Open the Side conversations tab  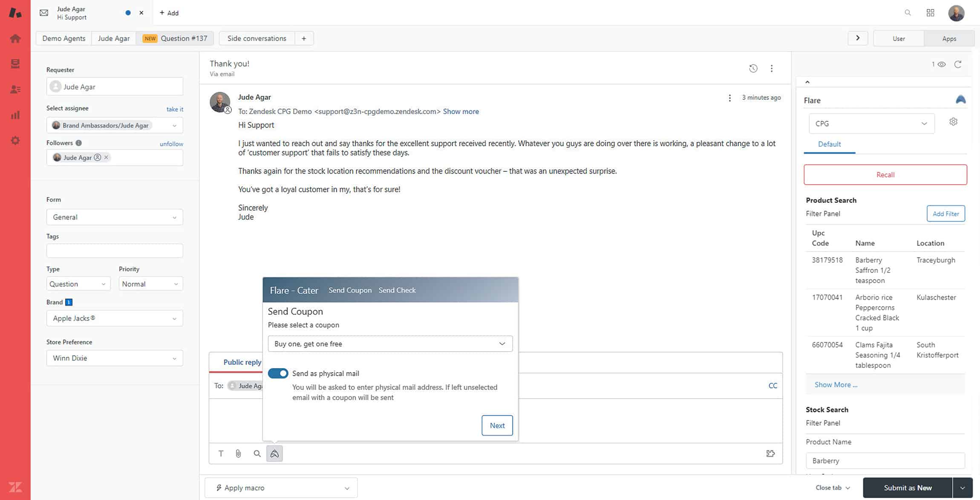coord(257,38)
